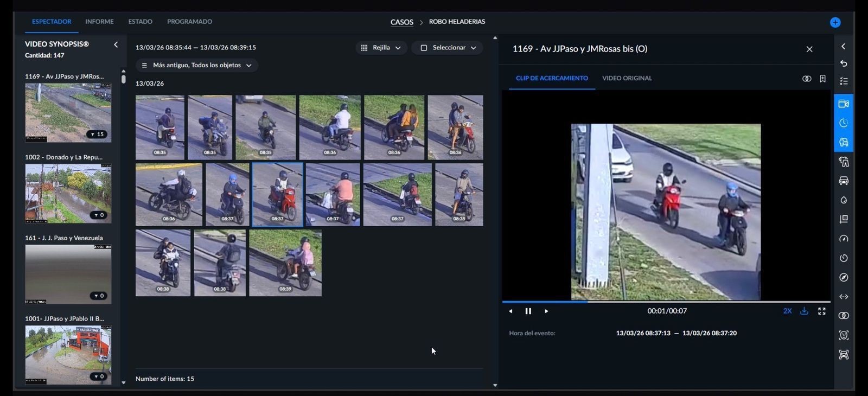This screenshot has height=396, width=868.
Task: Toggle 2X playback speed
Action: coord(787,311)
